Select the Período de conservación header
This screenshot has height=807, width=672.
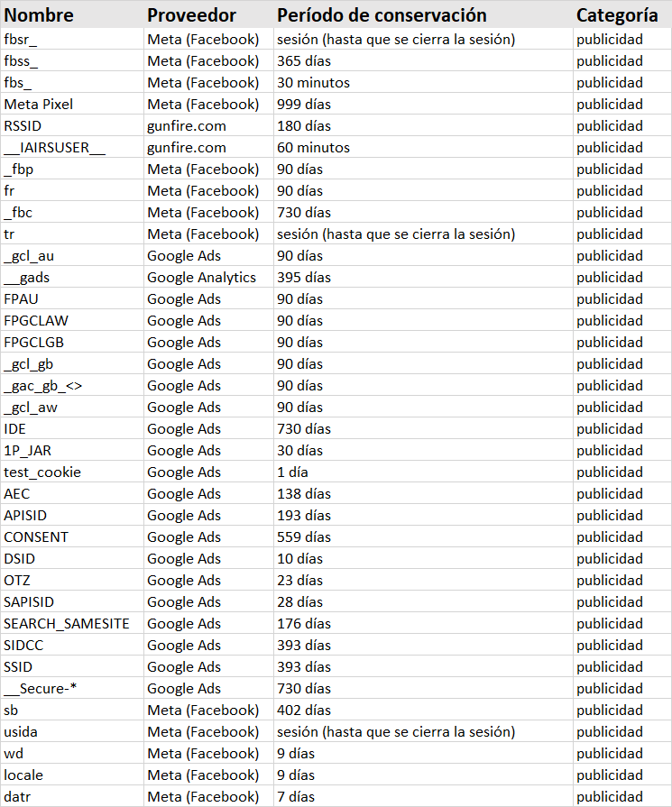click(382, 15)
